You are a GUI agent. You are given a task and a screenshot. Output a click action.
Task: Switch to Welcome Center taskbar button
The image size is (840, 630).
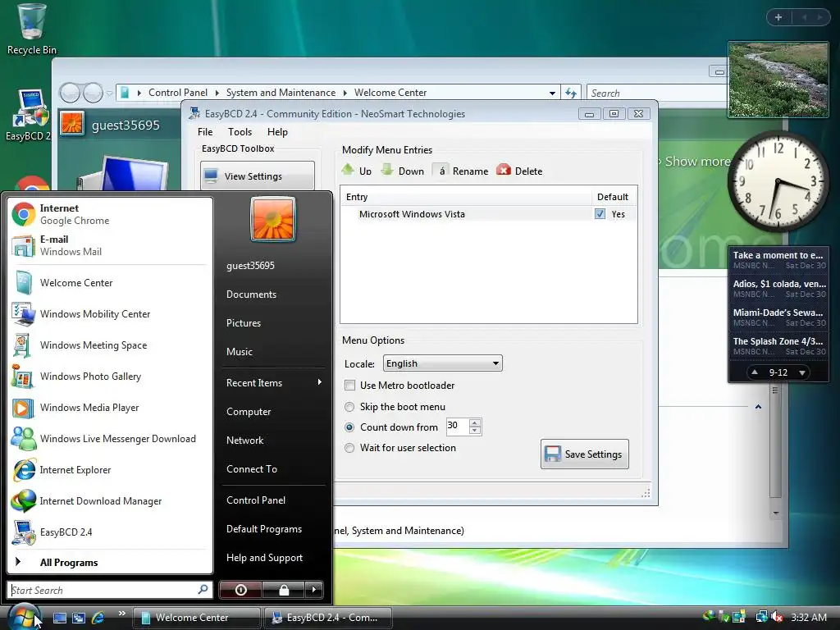pyautogui.click(x=196, y=618)
